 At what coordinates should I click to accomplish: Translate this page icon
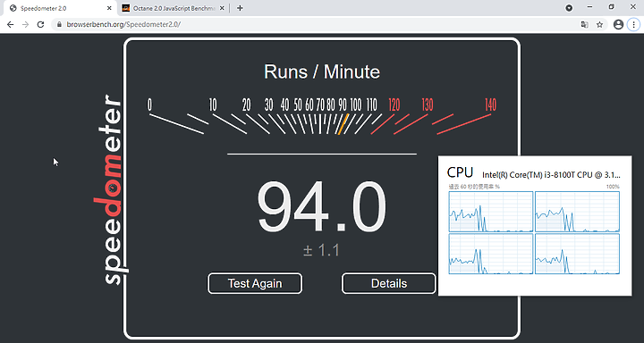click(584, 25)
